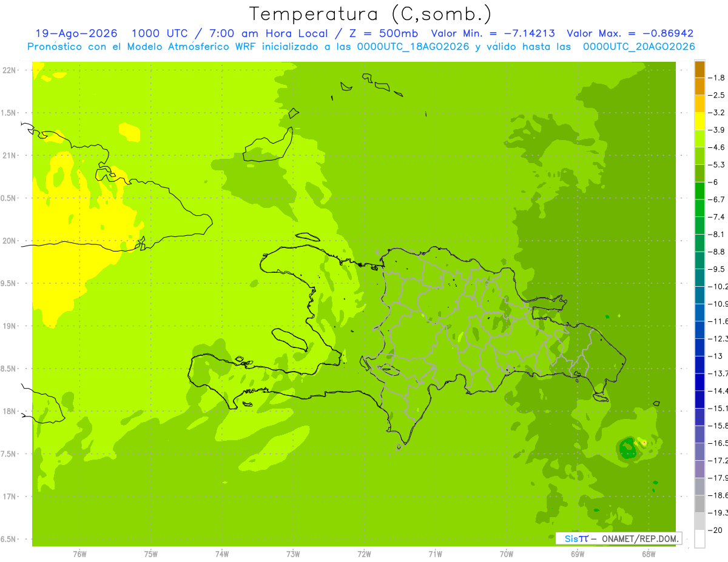The height and width of the screenshot is (562, 728).
Task: Pick the swatch between -3.9 and -4.6
Action: pyautogui.click(x=699, y=139)
